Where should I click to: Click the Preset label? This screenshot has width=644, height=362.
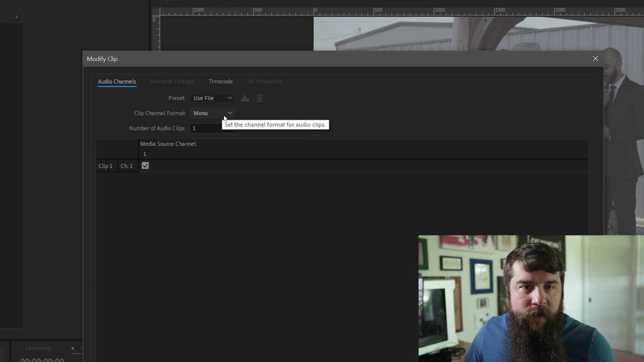click(177, 98)
